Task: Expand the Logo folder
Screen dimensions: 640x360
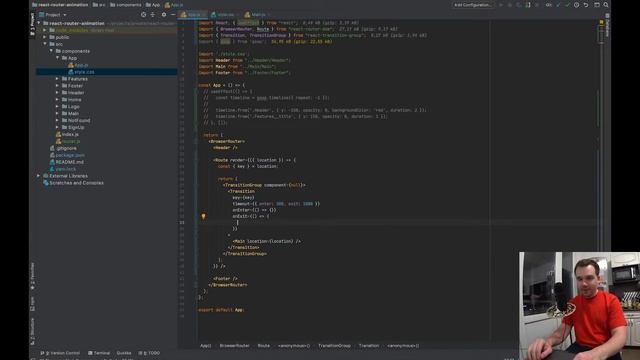Action: (58, 107)
